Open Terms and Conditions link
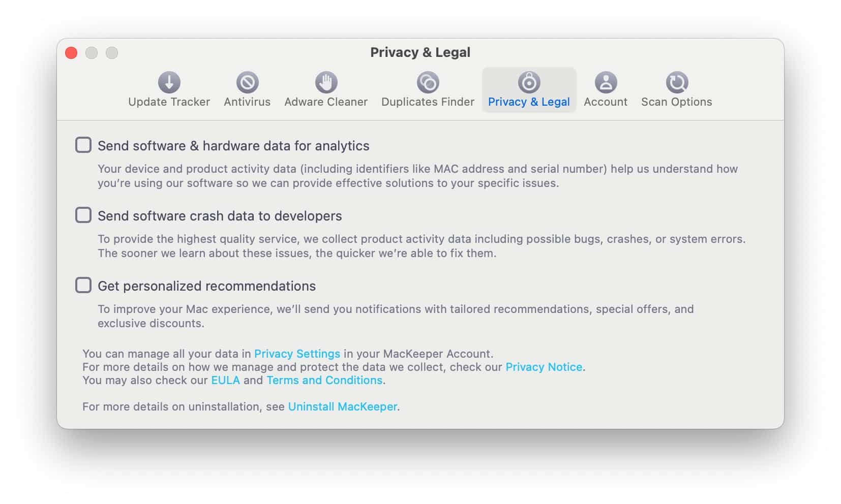 [x=324, y=380]
